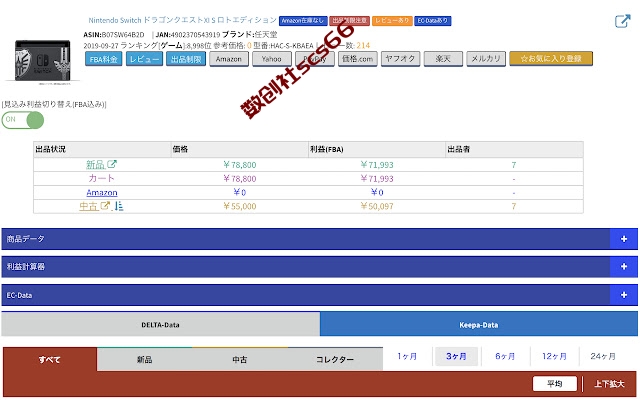Select the 中古 chart tab
Viewport: 640px width, 400px height.
coord(240,360)
